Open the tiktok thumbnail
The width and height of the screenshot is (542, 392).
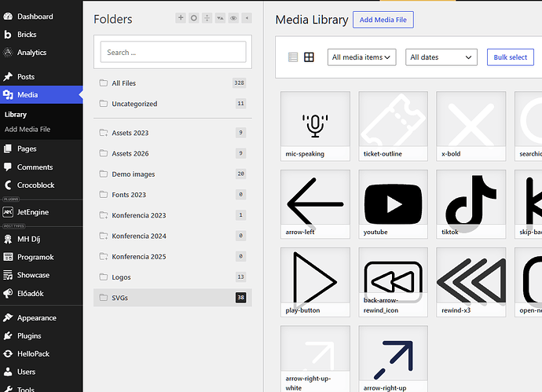[471, 204]
